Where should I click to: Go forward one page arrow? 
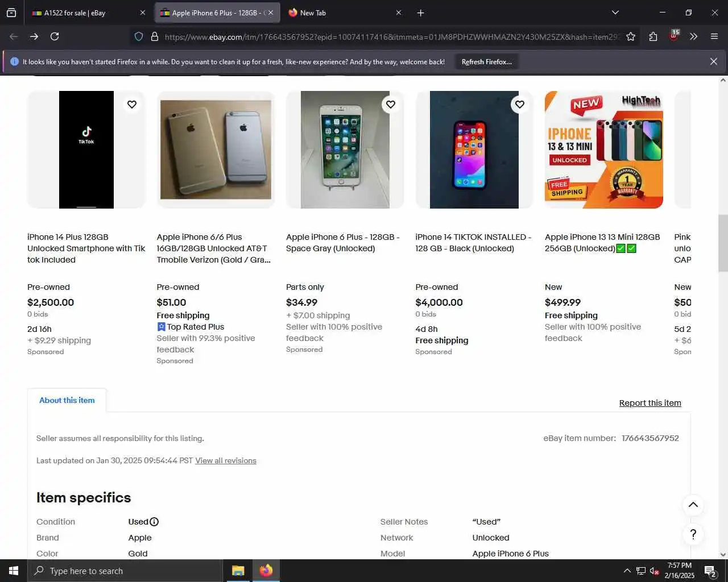(34, 36)
